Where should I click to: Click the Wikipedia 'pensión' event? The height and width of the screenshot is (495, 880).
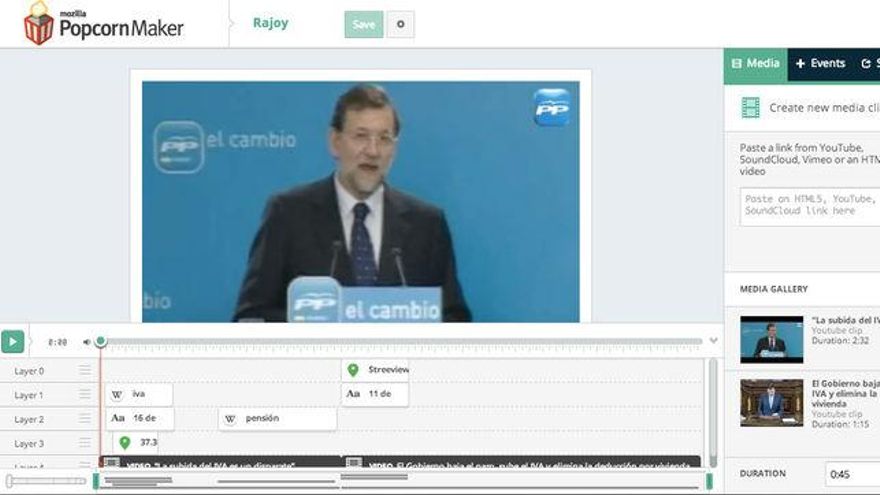(x=277, y=418)
